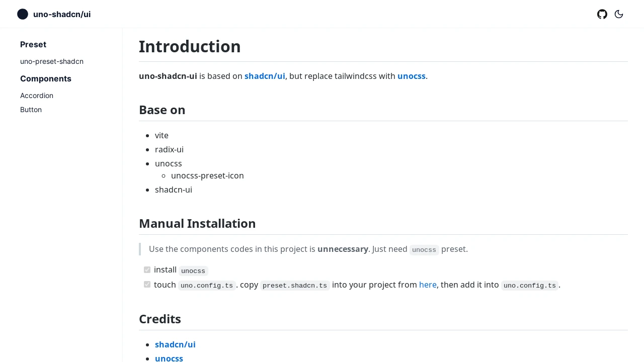Select the 'vite' list item

coord(162,135)
